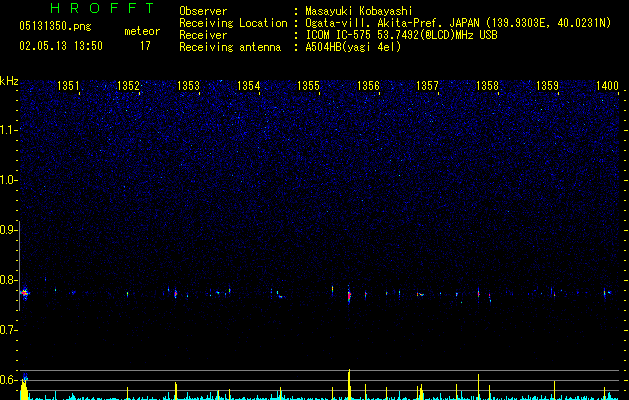Click the 1356 time axis marker
Screen dimensions: 629x400
click(x=368, y=86)
